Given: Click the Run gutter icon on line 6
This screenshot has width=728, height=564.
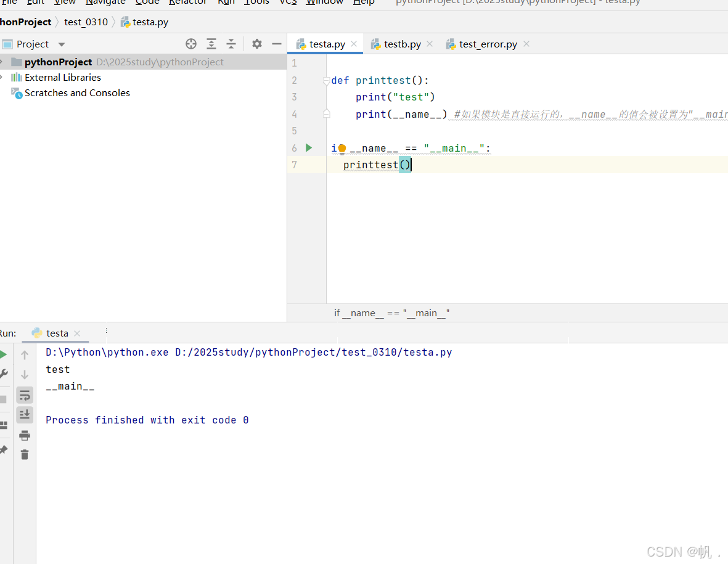Looking at the screenshot, I should 308,148.
